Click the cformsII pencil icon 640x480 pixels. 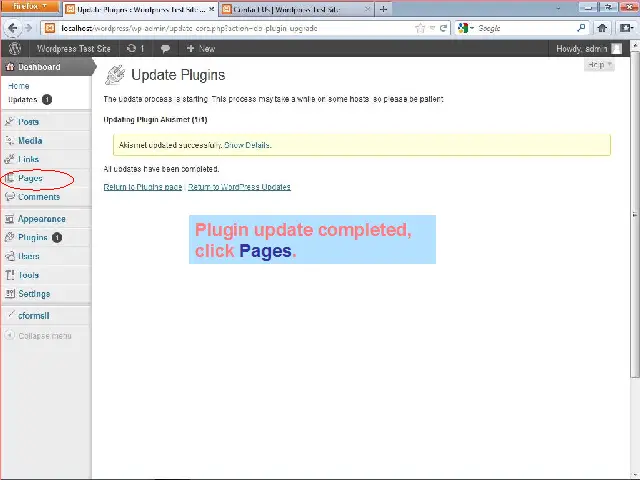coord(10,315)
